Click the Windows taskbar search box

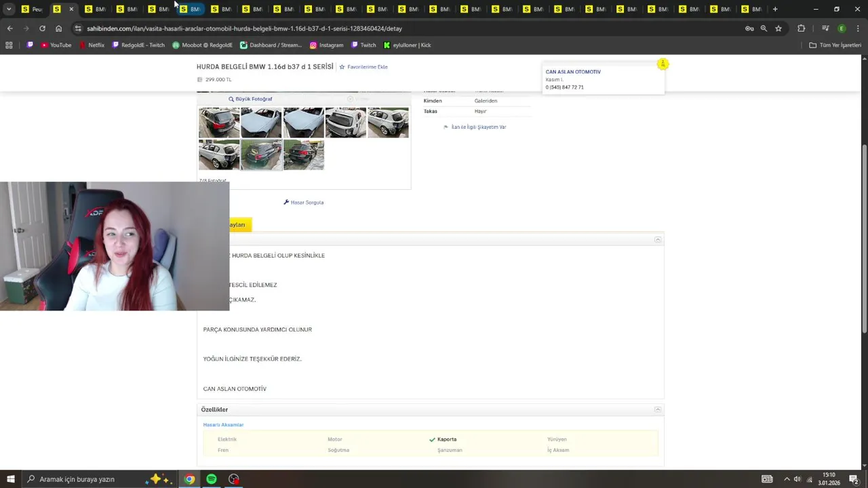pos(98,479)
